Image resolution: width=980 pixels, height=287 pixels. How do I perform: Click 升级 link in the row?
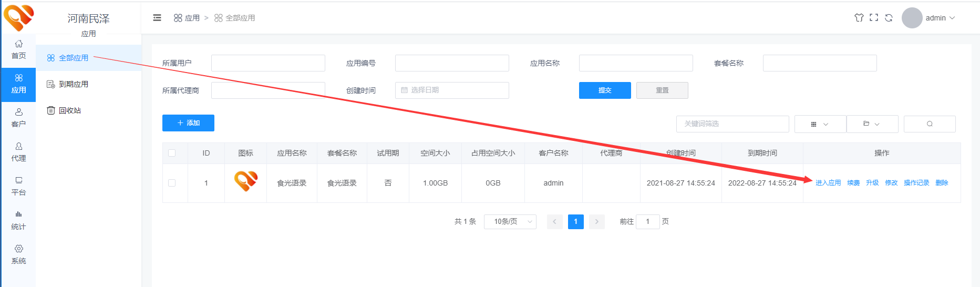872,183
